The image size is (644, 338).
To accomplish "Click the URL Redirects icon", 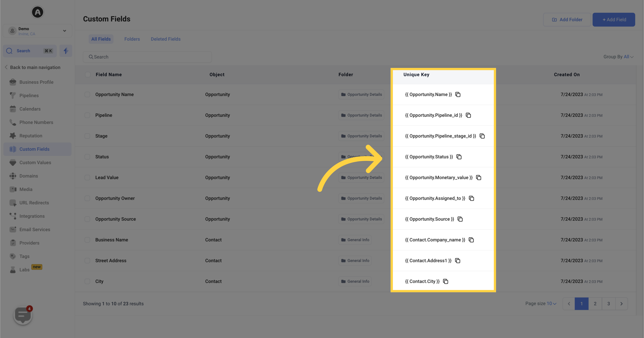I will click(x=13, y=203).
